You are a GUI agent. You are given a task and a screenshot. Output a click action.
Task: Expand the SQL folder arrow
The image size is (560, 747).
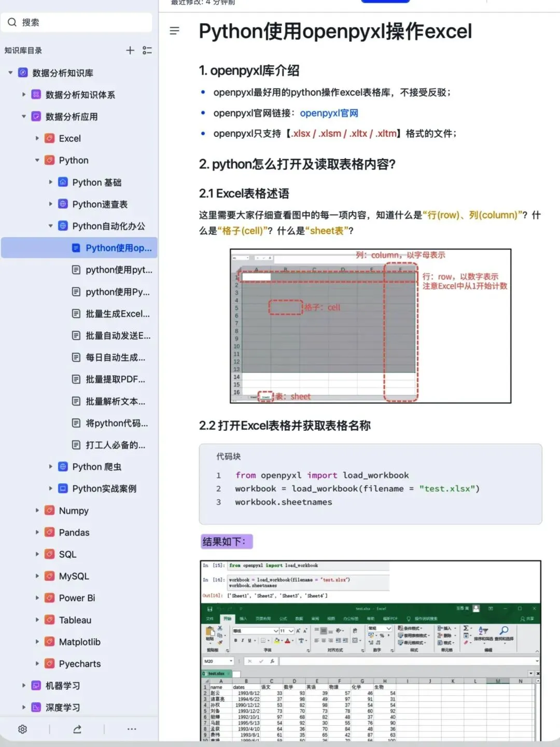click(37, 554)
